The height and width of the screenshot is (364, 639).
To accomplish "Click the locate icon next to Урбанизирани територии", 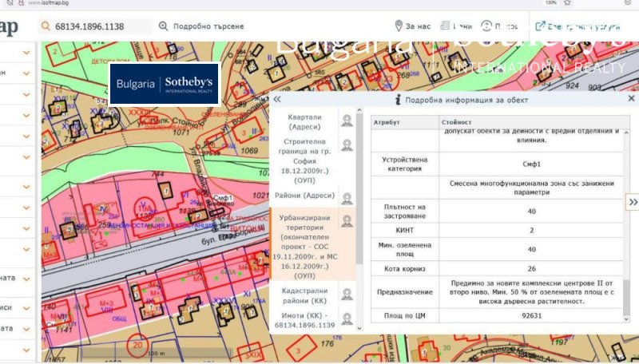I will click(347, 220).
